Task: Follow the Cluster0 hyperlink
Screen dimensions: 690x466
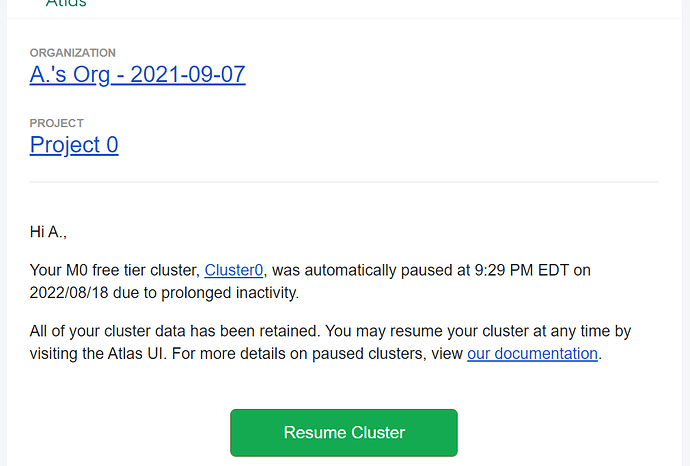Action: pos(234,270)
